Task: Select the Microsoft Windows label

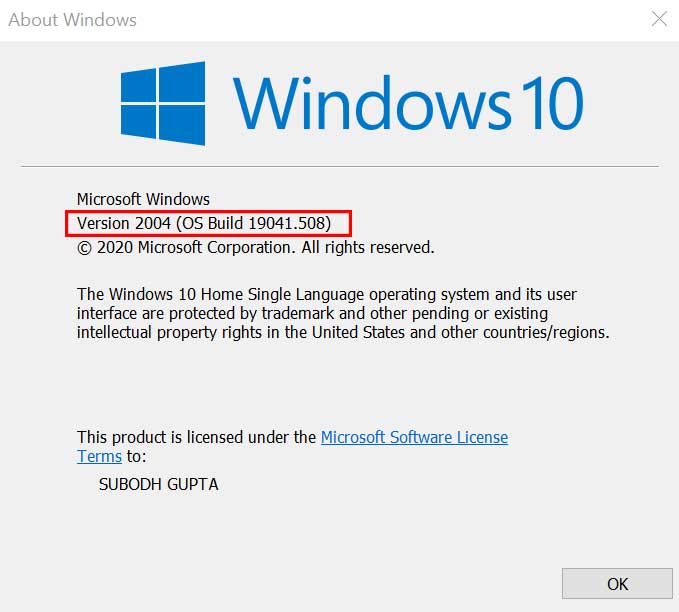Action: click(x=143, y=199)
